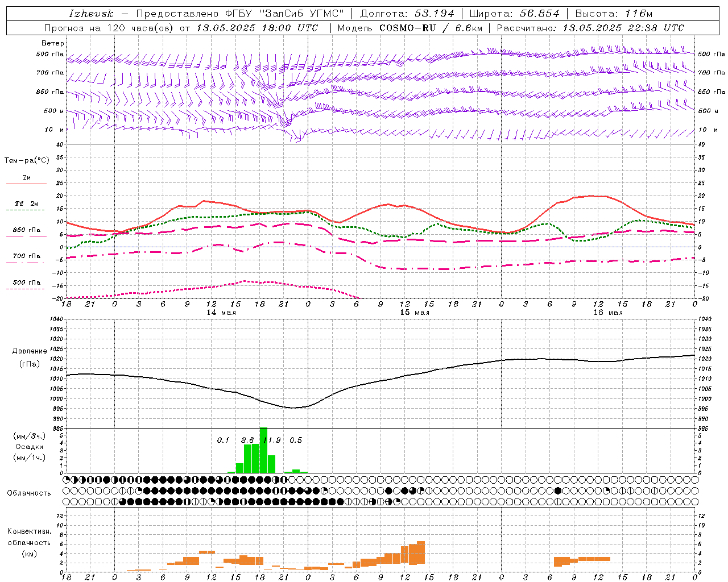The height and width of the screenshot is (582, 728).
Task: Click the Долгота: 53.194 value
Action: click(407, 14)
